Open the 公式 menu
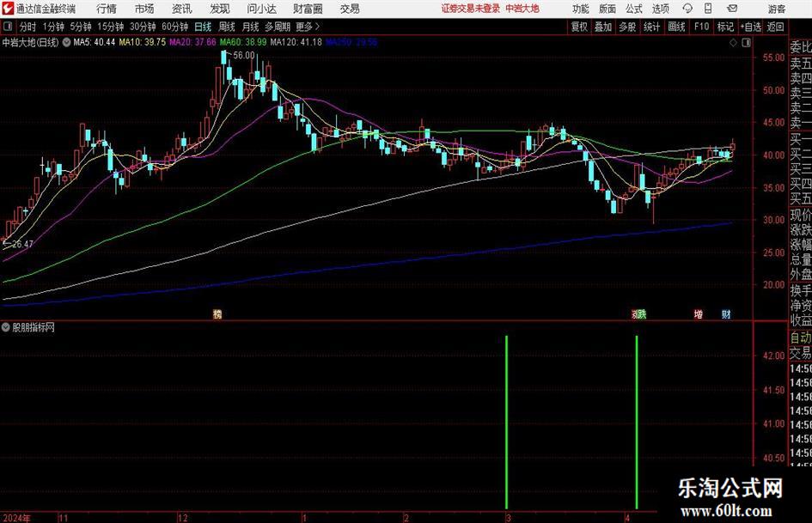Image resolution: width=812 pixels, height=523 pixels. pos(634,9)
